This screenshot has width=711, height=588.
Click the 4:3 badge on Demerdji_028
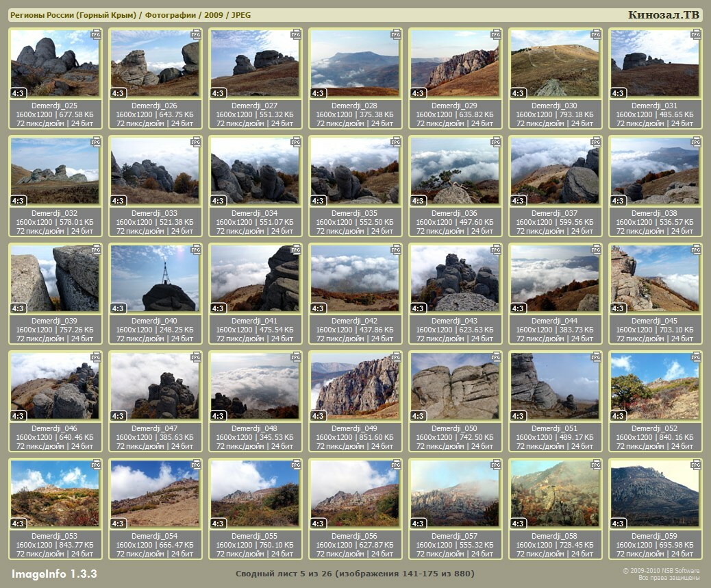pos(318,93)
